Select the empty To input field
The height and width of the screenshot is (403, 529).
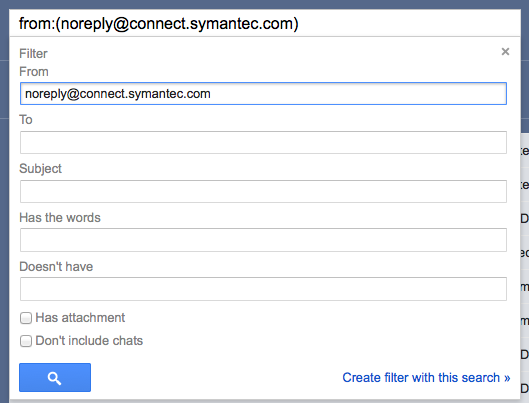point(263,142)
